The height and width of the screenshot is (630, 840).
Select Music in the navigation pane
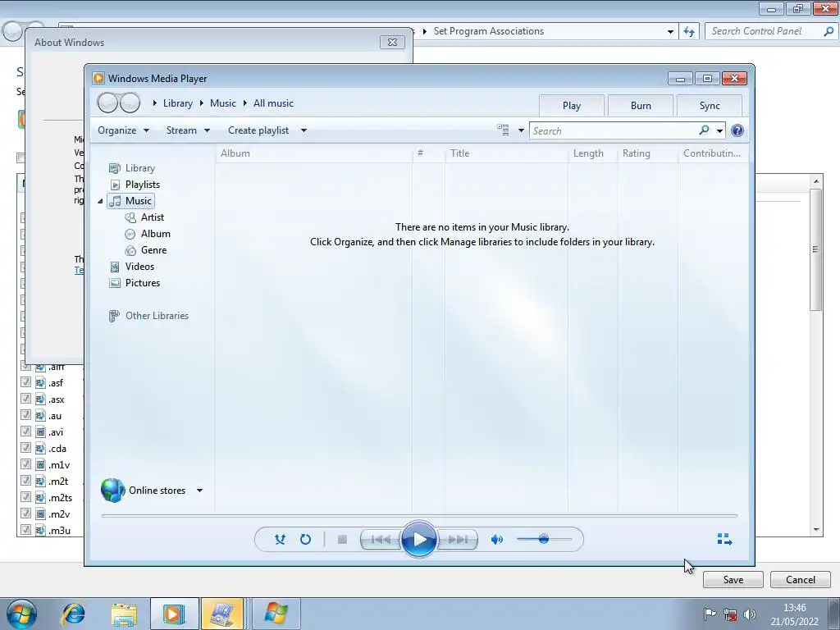pos(130,201)
